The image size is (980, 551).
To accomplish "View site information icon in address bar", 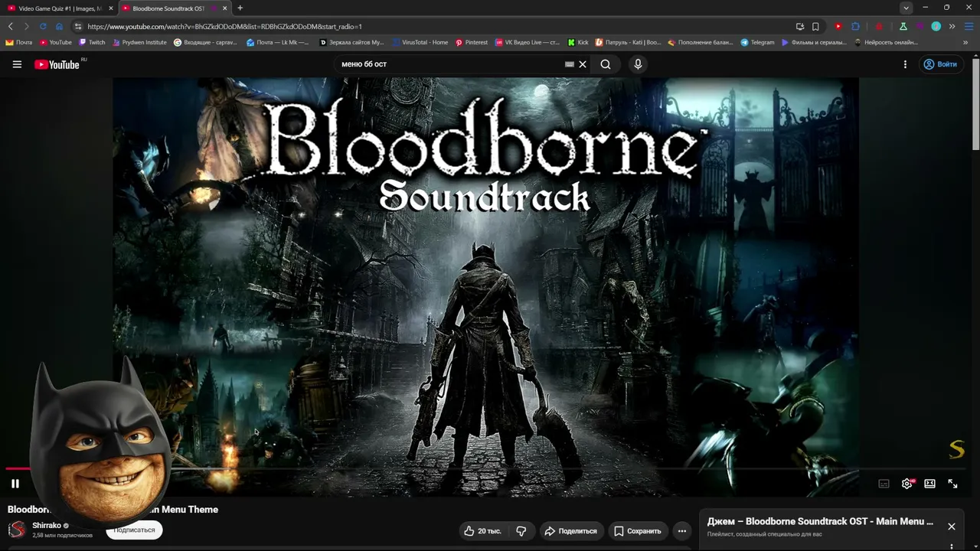I will [77, 27].
